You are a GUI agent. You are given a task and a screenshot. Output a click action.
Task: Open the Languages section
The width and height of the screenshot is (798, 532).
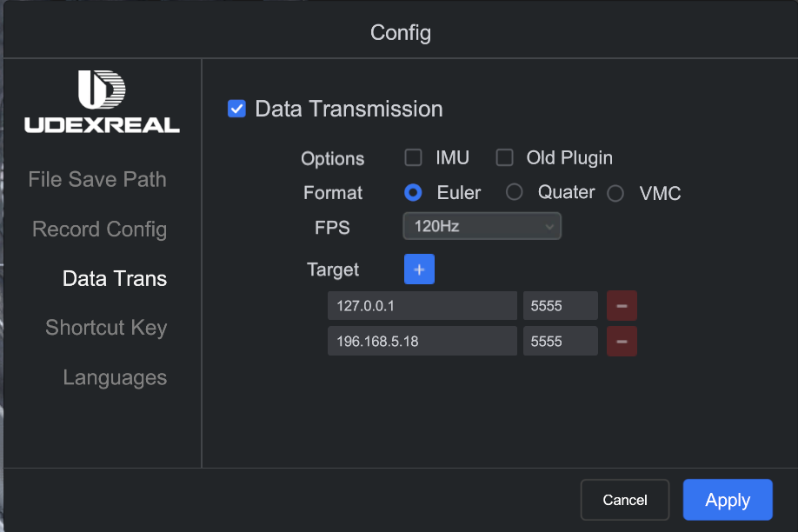(115, 378)
